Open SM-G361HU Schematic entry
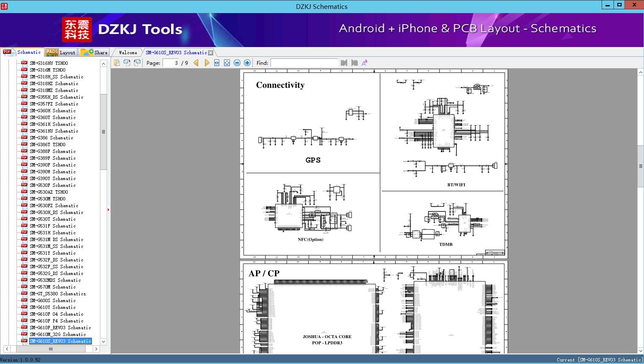 click(54, 131)
